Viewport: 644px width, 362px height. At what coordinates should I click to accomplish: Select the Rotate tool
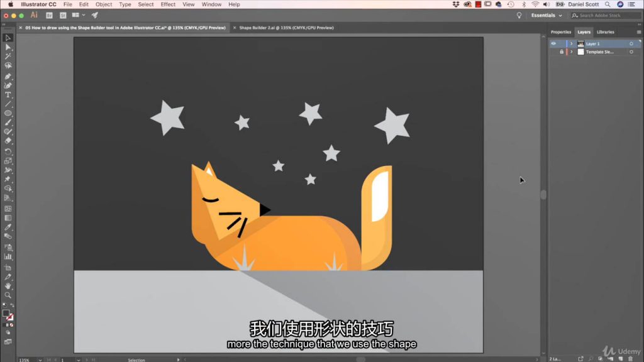(8, 151)
